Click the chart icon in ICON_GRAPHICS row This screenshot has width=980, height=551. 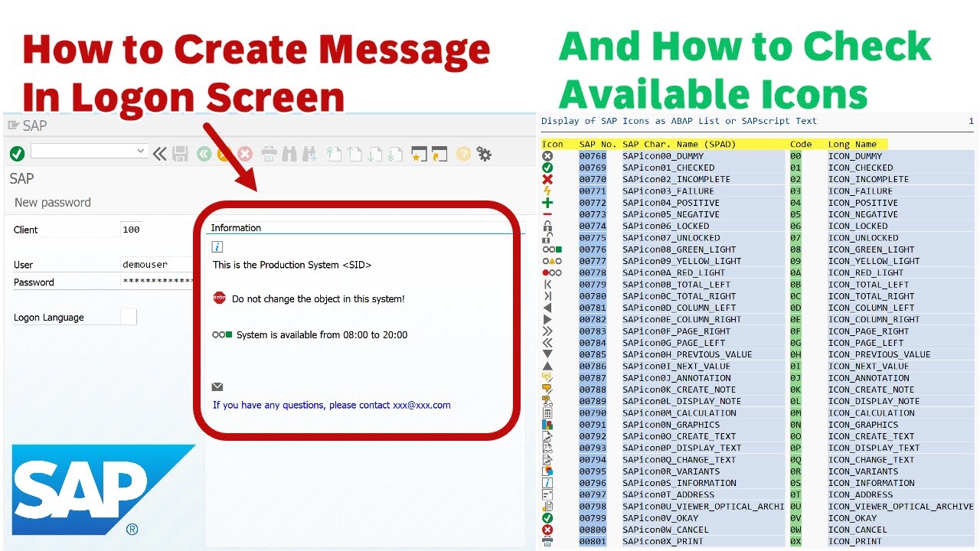click(x=547, y=425)
